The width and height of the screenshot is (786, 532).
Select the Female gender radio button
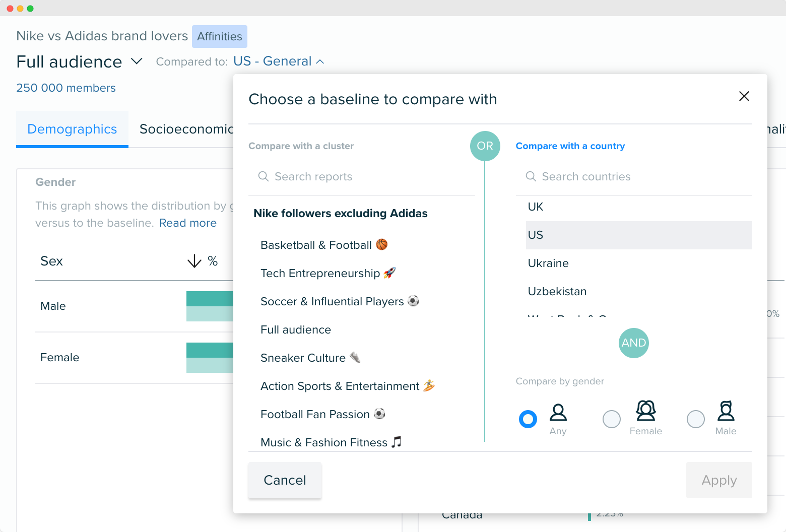pos(612,419)
